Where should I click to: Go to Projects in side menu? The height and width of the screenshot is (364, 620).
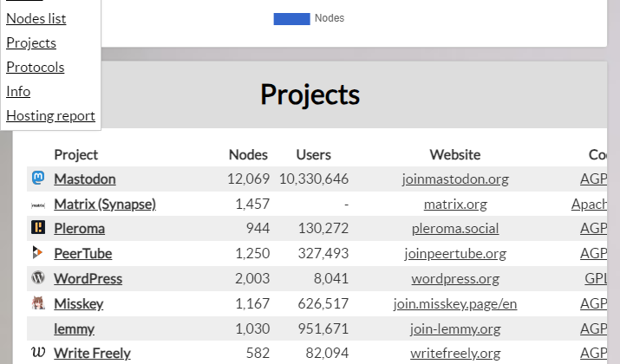coord(31,42)
